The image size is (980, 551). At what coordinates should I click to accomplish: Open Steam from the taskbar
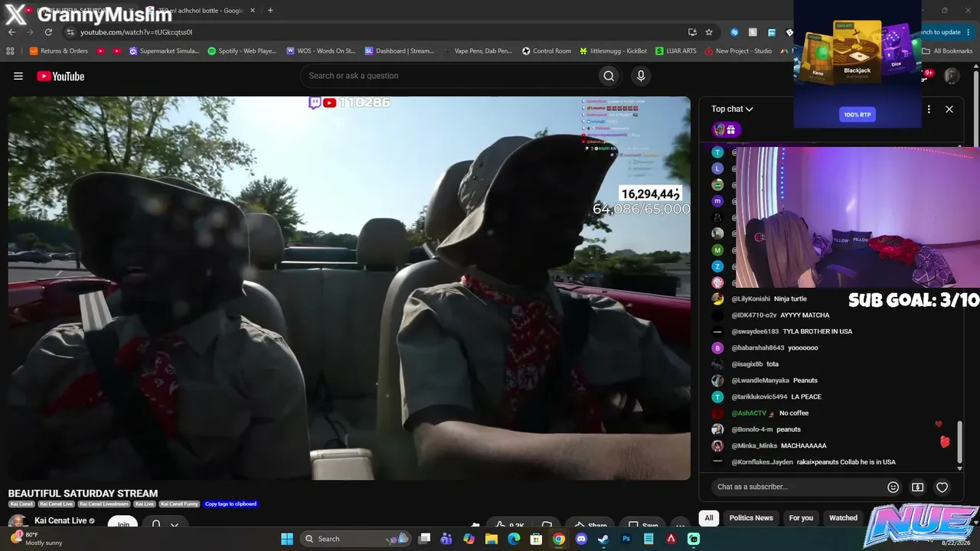click(x=603, y=539)
